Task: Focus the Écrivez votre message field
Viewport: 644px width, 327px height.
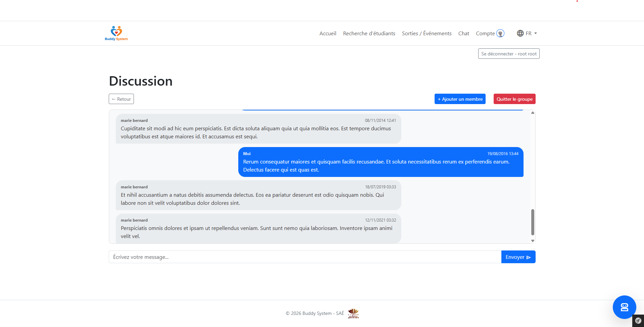Action: pos(305,257)
